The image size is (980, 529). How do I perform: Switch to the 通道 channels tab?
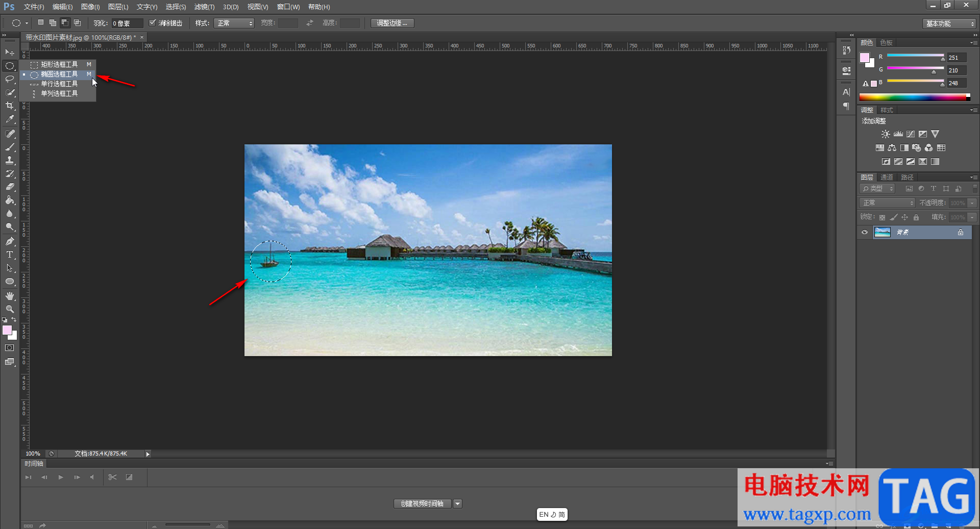coord(887,178)
